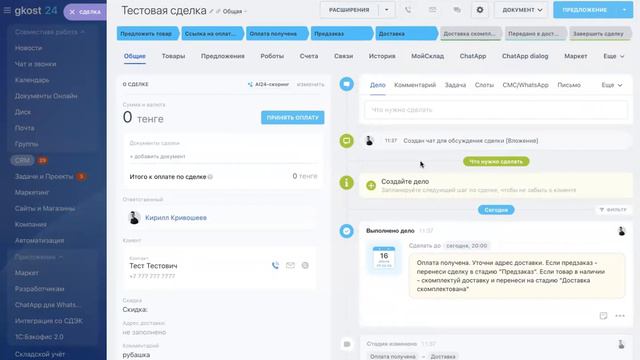Open the hamburger main menu
This screenshot has width=640, height=360.
(7, 10)
